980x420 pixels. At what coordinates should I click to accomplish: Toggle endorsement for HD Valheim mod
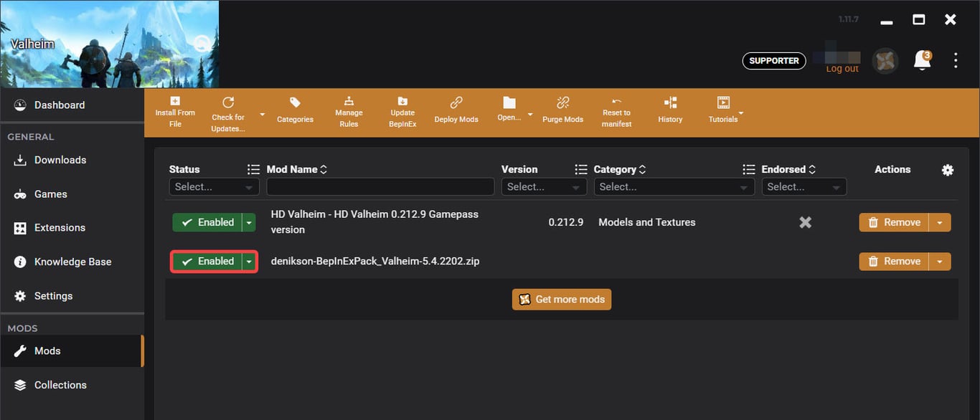click(805, 222)
